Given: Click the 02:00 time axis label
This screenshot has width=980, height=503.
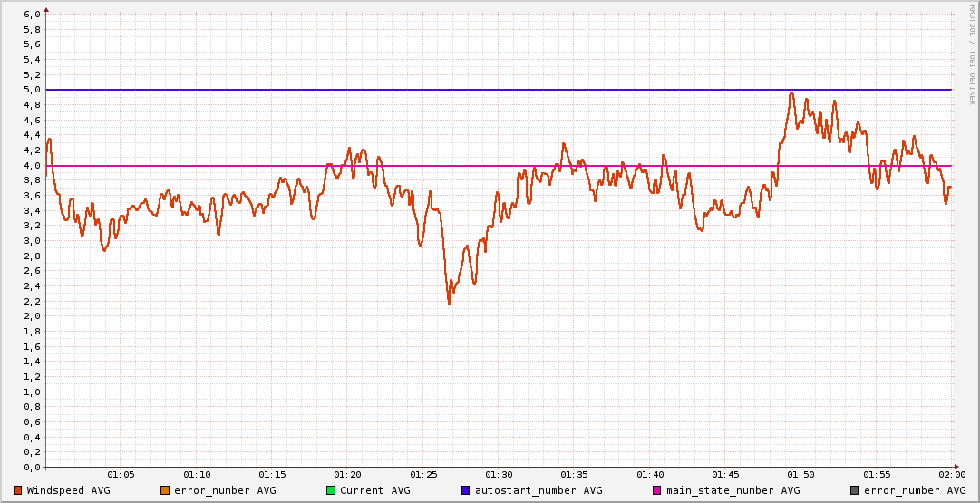Looking at the screenshot, I should [x=951, y=474].
